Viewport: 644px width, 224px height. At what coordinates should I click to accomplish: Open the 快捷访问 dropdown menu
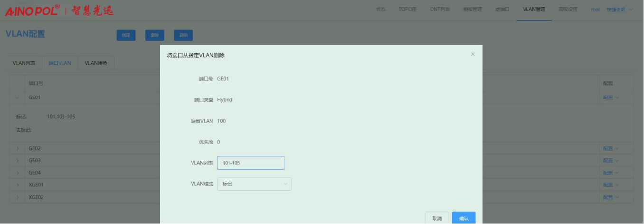click(x=619, y=10)
